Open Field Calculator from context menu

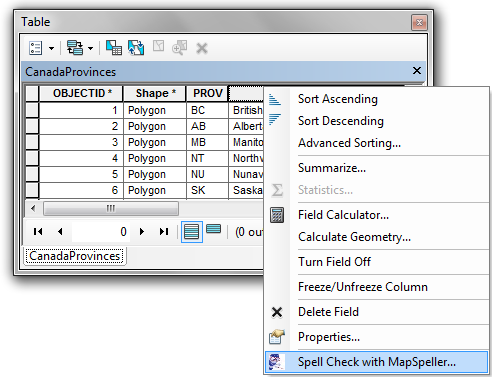[343, 215]
